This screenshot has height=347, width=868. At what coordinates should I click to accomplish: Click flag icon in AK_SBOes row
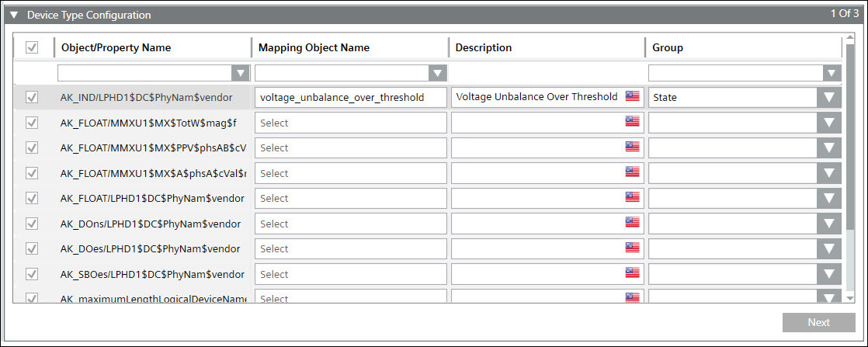coord(632,274)
